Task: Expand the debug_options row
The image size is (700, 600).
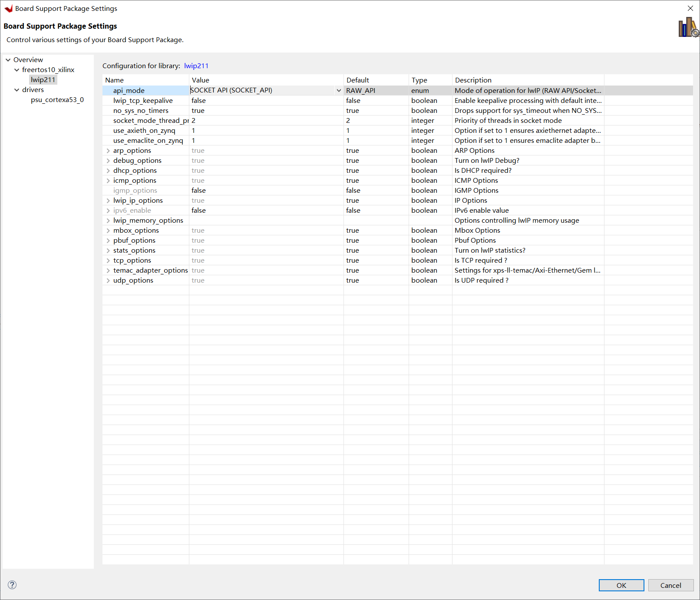Action: (x=108, y=161)
